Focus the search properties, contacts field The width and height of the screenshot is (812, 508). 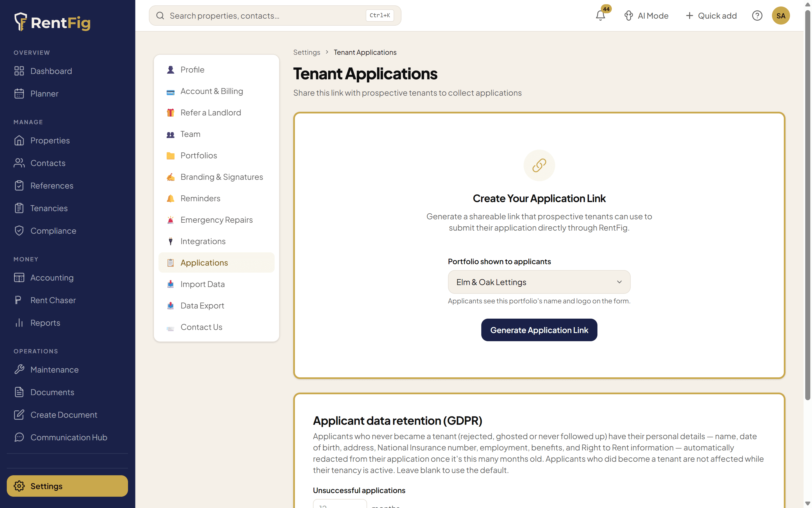pyautogui.click(x=275, y=16)
